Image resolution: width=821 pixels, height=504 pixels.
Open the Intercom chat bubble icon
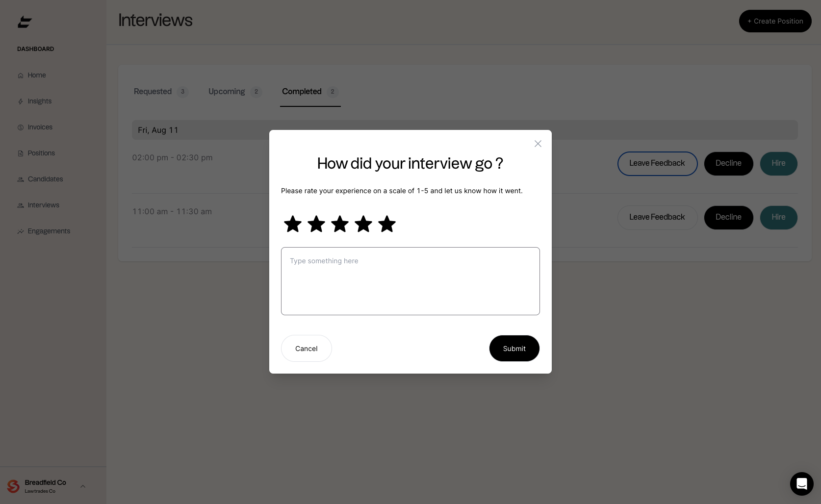click(x=802, y=484)
